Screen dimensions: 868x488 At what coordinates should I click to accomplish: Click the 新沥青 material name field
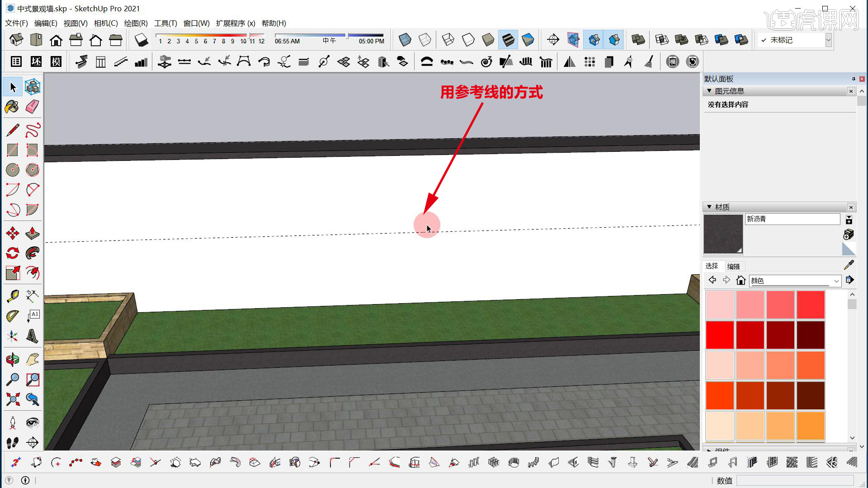click(793, 219)
